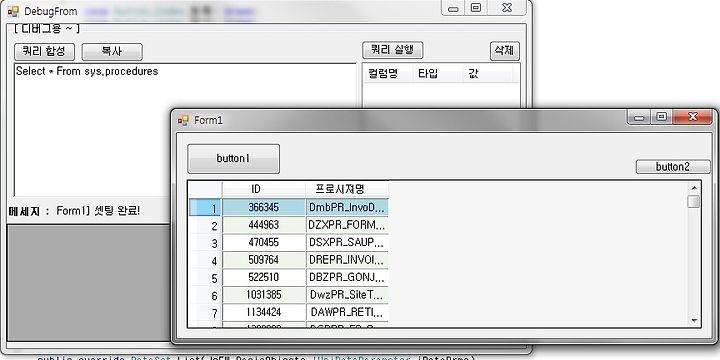Click button2 in Form1
720x360 pixels.
pos(673,167)
